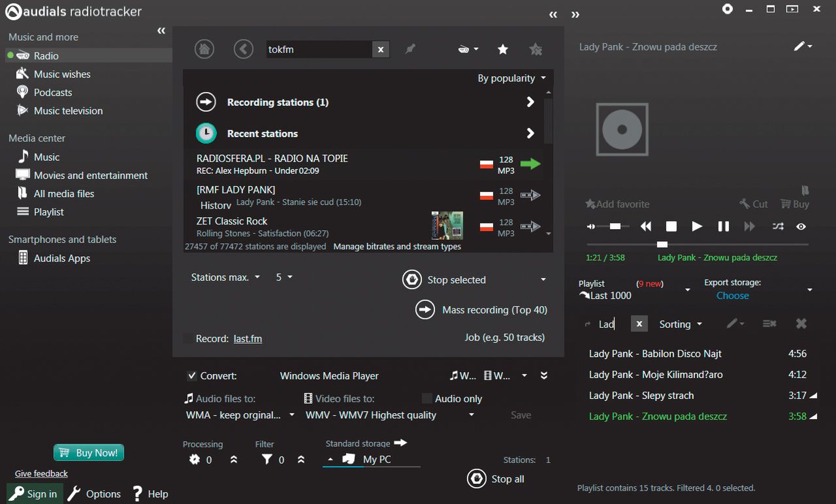
Task: Open Stop selected dropdown arrow
Action: pyautogui.click(x=543, y=279)
